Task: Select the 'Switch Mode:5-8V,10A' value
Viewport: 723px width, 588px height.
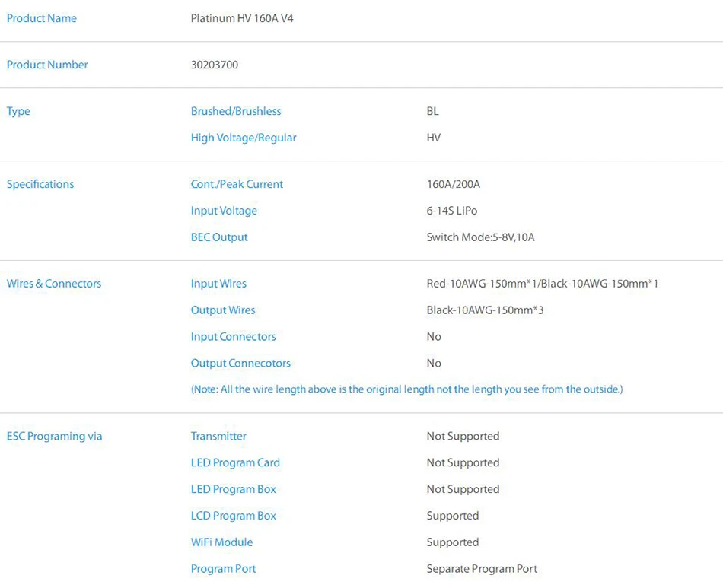Action: point(480,237)
